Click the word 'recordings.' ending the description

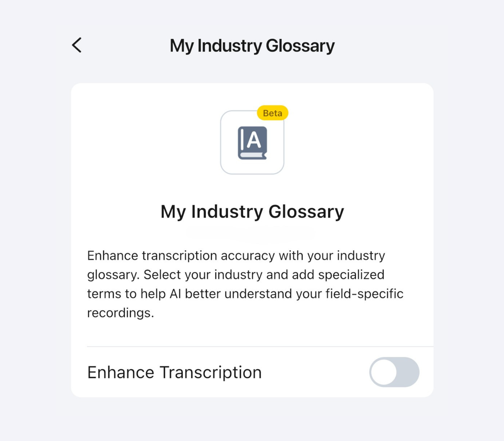(x=121, y=313)
